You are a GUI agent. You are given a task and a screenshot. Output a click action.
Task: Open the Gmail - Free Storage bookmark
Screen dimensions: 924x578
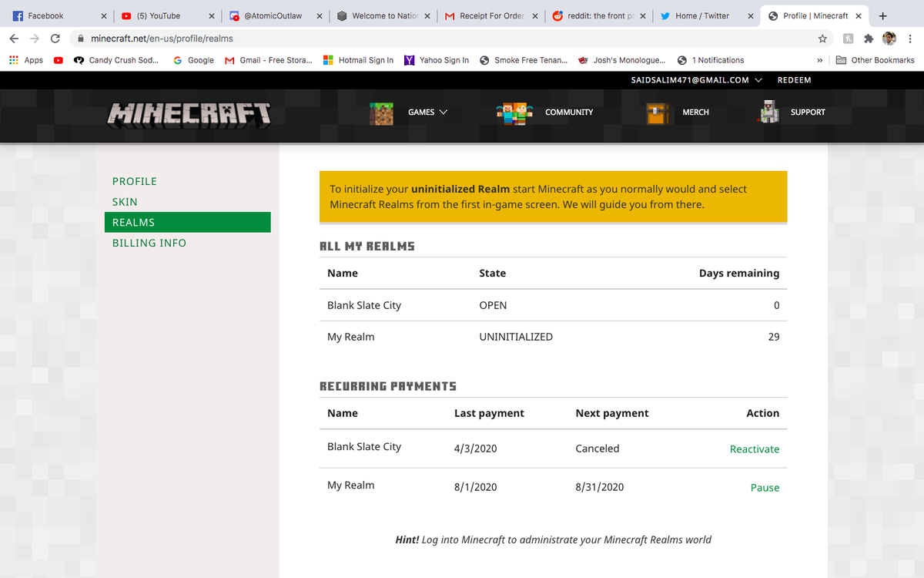coord(268,60)
